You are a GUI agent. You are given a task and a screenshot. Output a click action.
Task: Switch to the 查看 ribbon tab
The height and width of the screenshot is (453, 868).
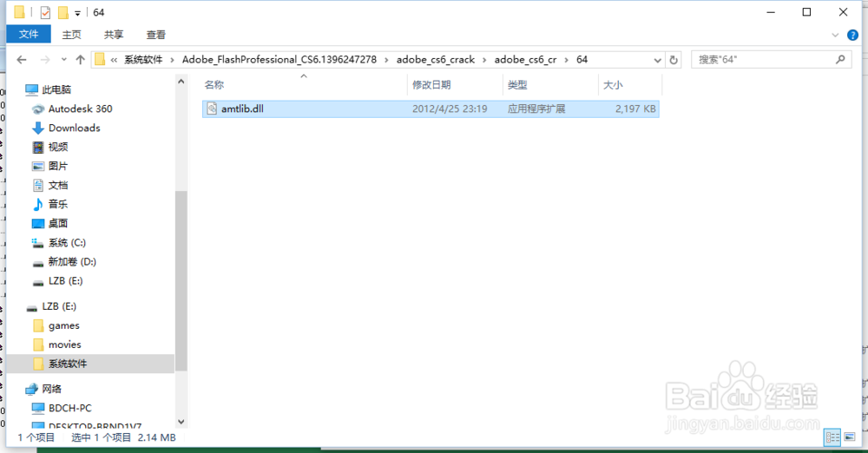pos(155,35)
